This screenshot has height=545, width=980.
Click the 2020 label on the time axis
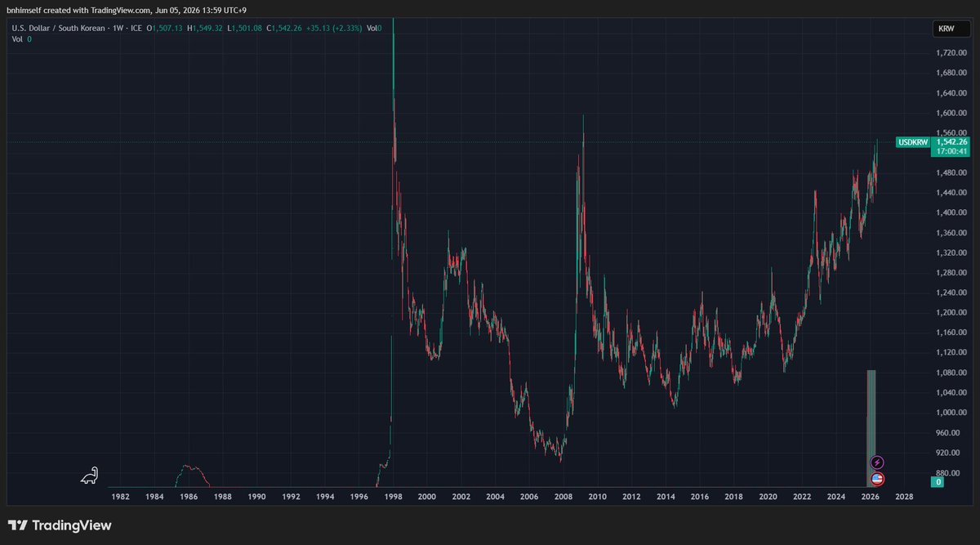(768, 496)
